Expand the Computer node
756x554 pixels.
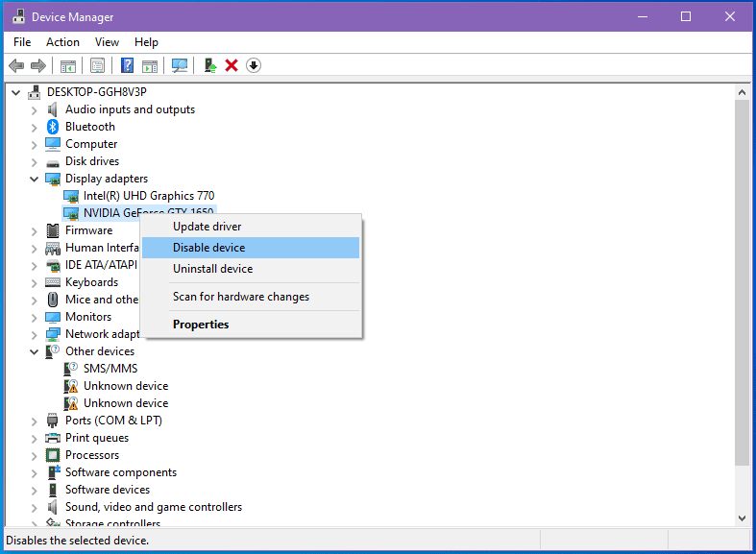34,145
